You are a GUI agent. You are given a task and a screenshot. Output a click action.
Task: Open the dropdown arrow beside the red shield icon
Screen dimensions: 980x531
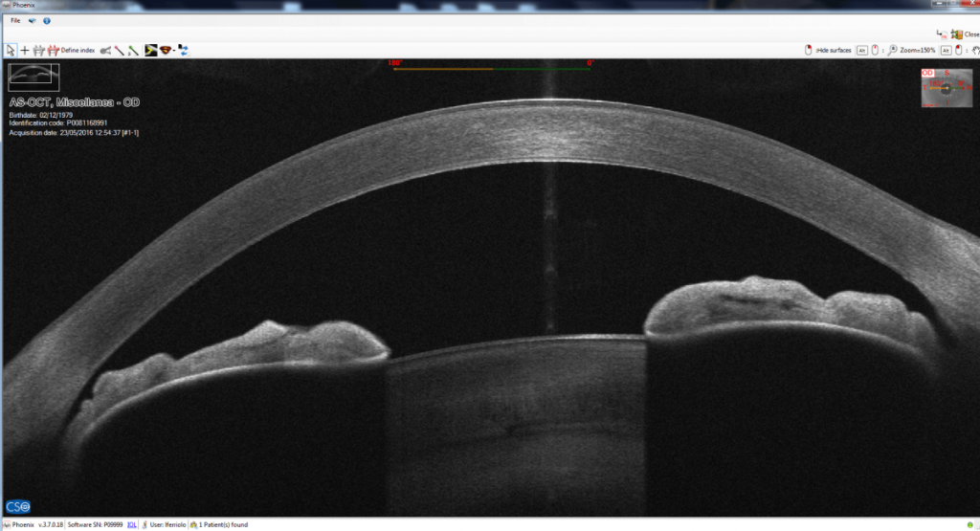point(174,50)
